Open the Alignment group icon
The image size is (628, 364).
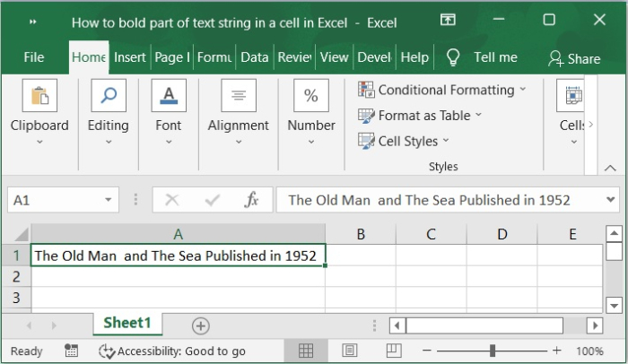pos(238,95)
